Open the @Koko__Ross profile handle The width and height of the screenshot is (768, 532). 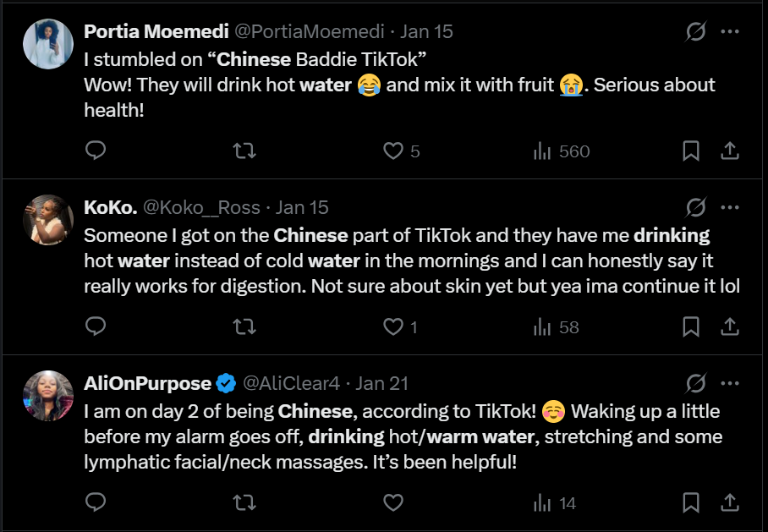201,207
